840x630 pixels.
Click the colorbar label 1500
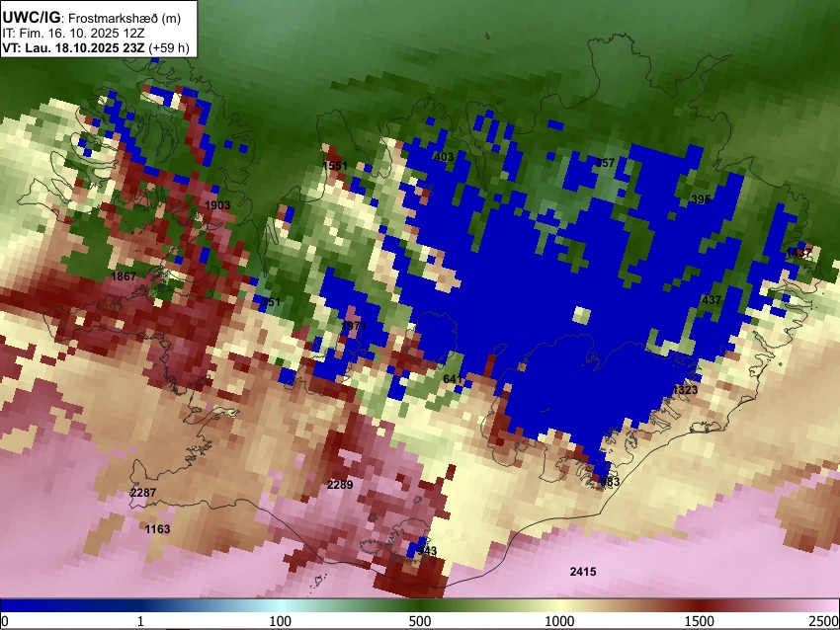click(700, 621)
